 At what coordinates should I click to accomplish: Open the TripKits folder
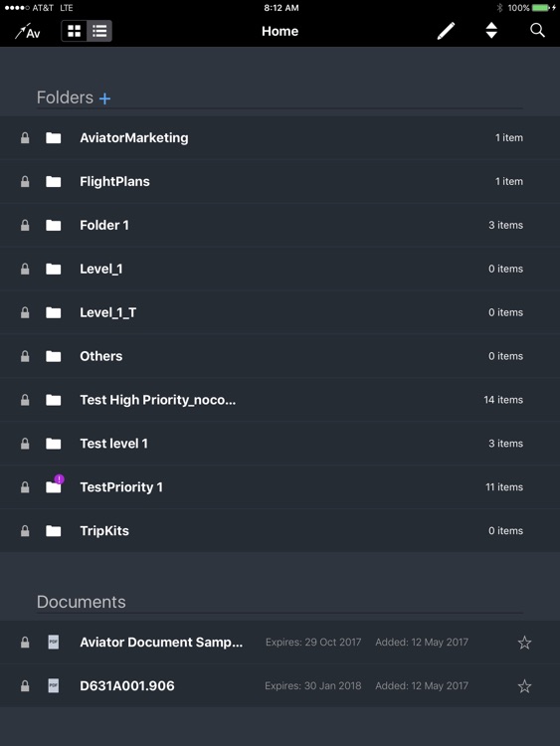[280, 531]
